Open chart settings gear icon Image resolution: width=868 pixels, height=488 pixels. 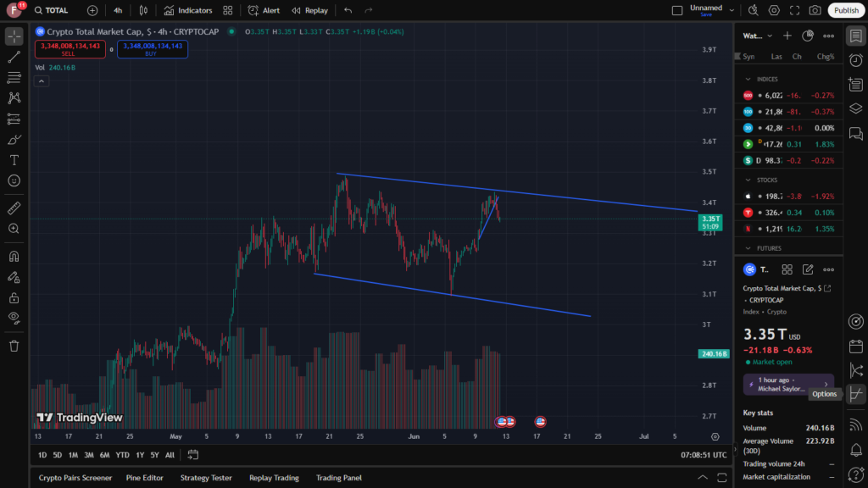774,10
